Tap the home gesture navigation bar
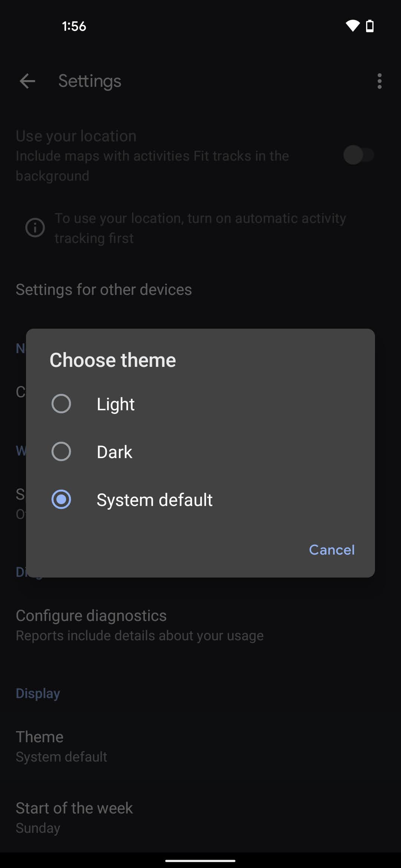 pyautogui.click(x=200, y=861)
